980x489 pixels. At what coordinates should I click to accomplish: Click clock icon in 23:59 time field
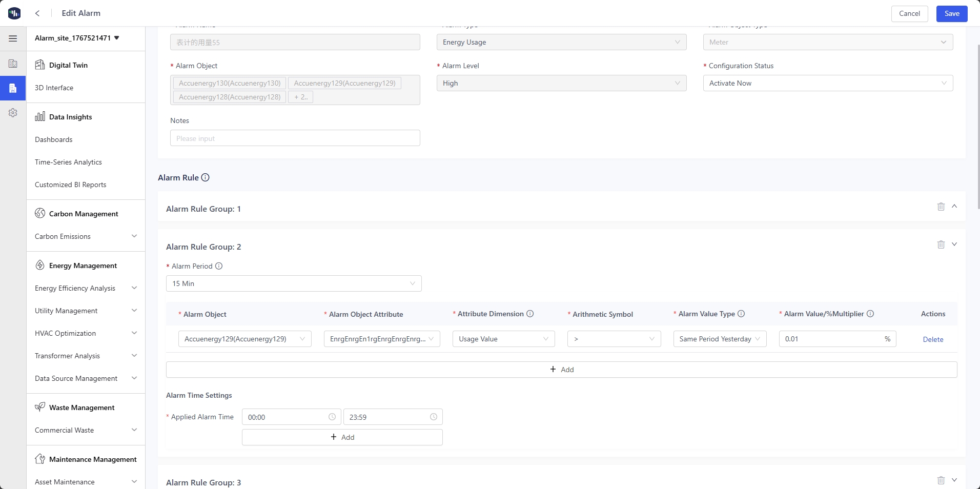(433, 417)
